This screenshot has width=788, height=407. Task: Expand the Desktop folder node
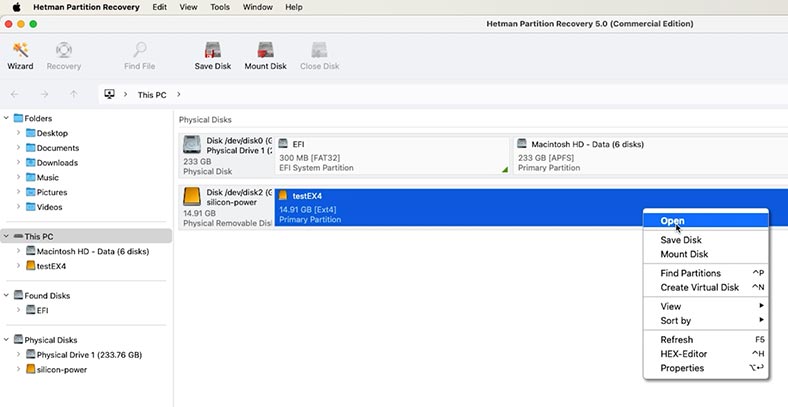[18, 133]
